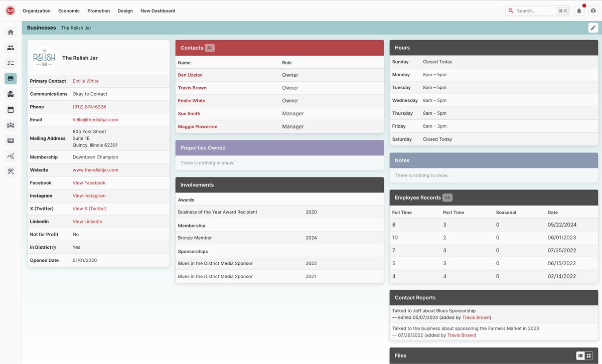Click Blues in the District sponsor 2022 row

pyautogui.click(x=279, y=263)
